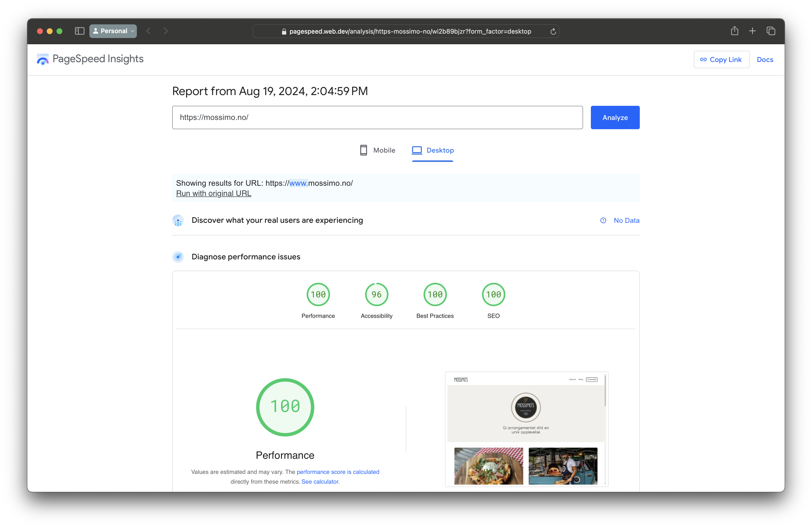The height and width of the screenshot is (528, 812).
Task: Reload the page with the refresh icon
Action: (x=553, y=31)
